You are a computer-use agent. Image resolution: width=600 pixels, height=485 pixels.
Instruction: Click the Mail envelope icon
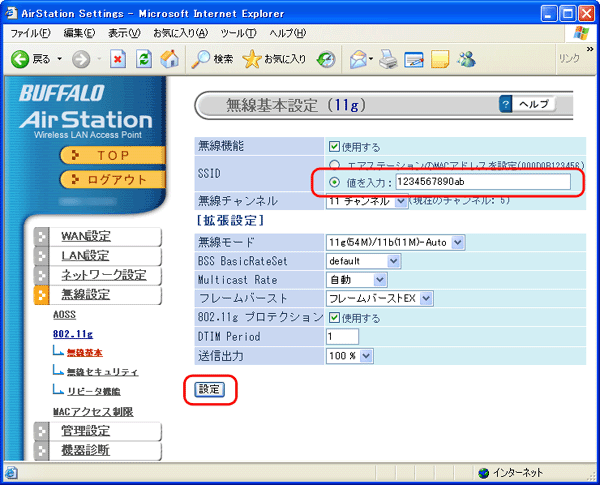(x=359, y=59)
